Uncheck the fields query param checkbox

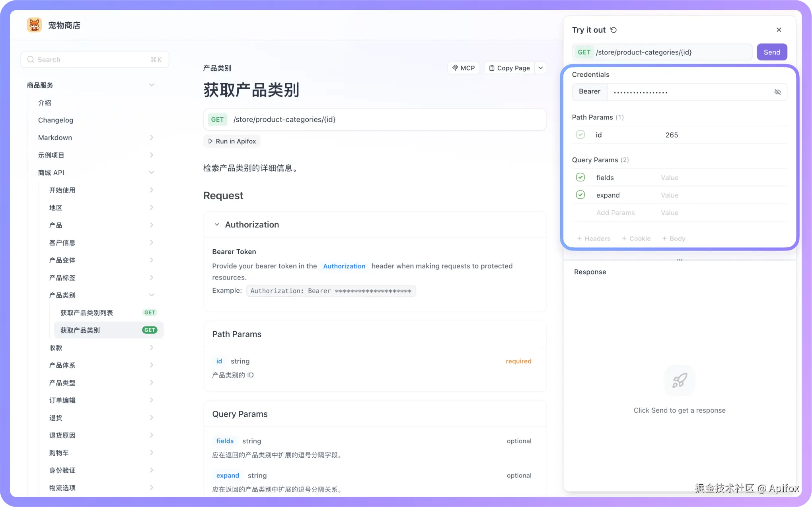pos(580,177)
